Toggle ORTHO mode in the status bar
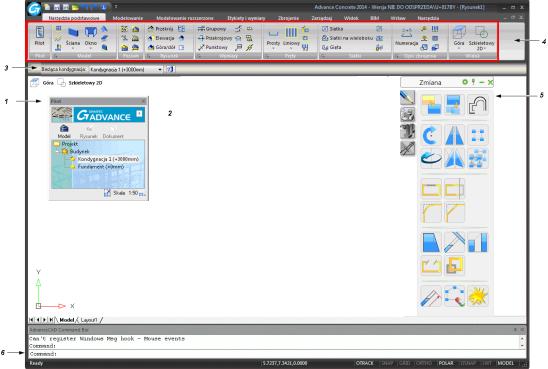Viewport: 548px width, 369px height. pyautogui.click(x=424, y=363)
